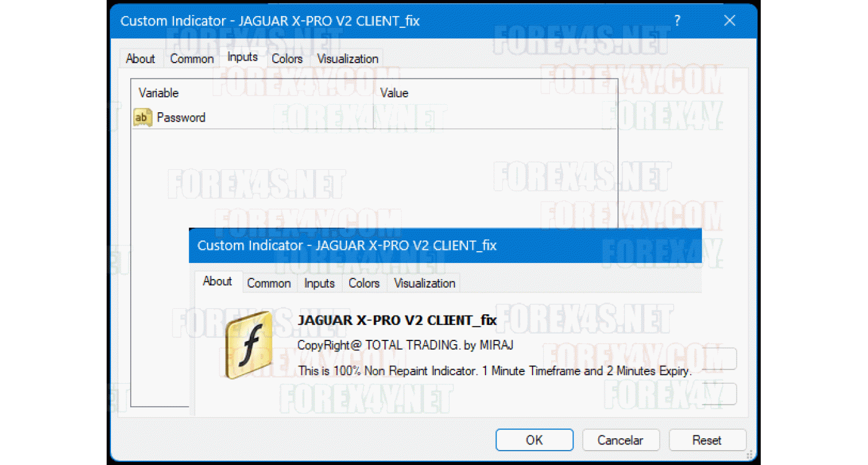Click the Value column header
Image resolution: width=868 pixels, height=465 pixels.
click(394, 93)
